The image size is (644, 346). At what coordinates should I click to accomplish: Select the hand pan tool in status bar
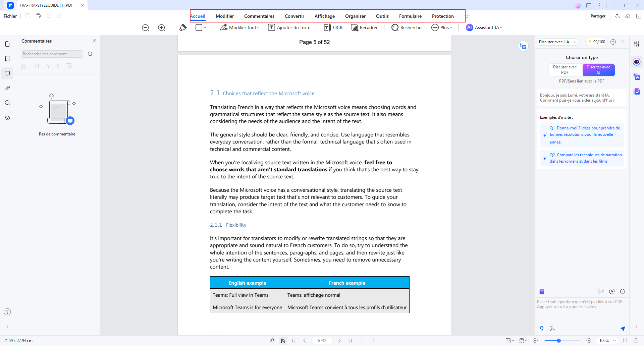(272, 341)
